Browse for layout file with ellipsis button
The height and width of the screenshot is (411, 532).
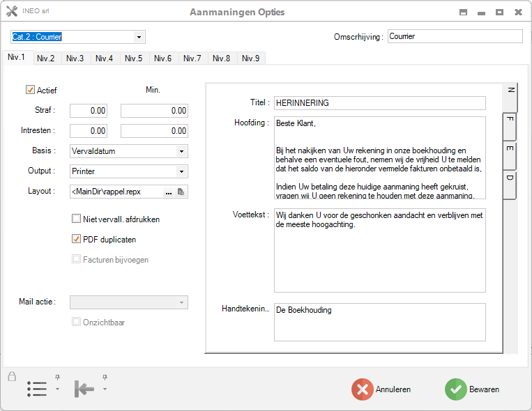click(169, 192)
